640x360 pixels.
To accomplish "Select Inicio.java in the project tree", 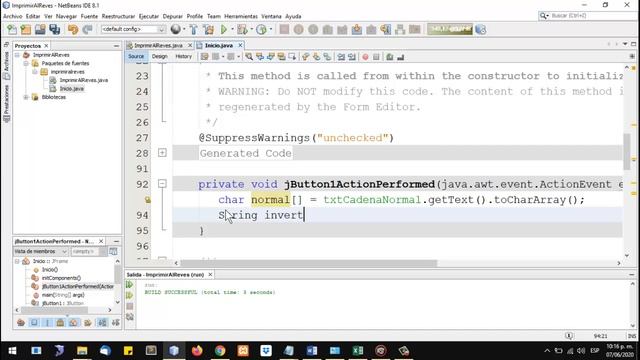I will coord(72,89).
